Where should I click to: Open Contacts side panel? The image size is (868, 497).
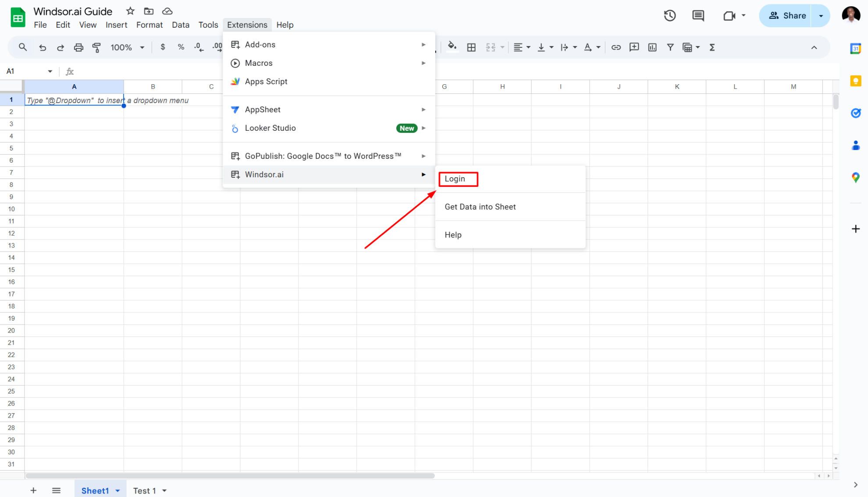[855, 145]
